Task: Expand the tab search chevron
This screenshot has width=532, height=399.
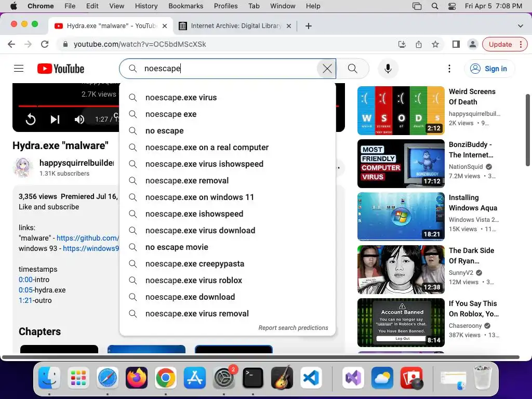Action: click(520, 26)
